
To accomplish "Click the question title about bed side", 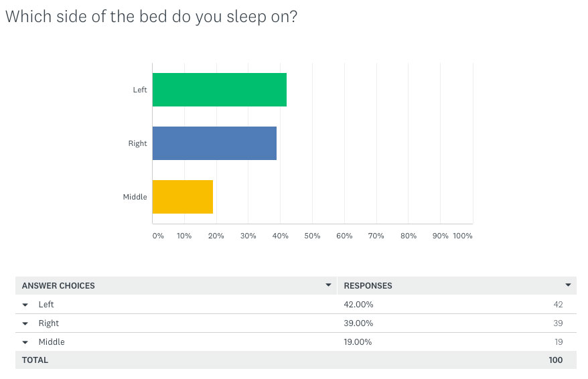I will tap(151, 17).
